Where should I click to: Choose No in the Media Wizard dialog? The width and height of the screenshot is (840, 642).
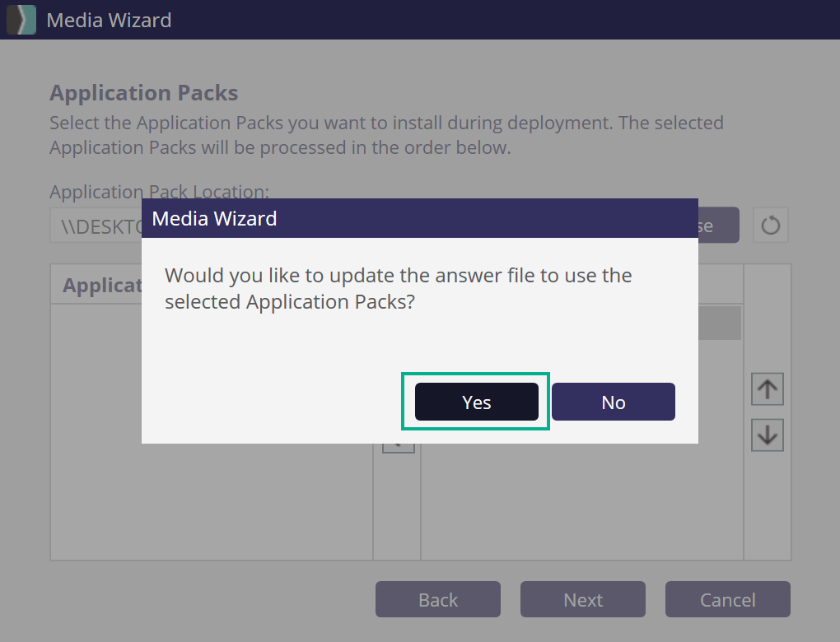pyautogui.click(x=613, y=402)
